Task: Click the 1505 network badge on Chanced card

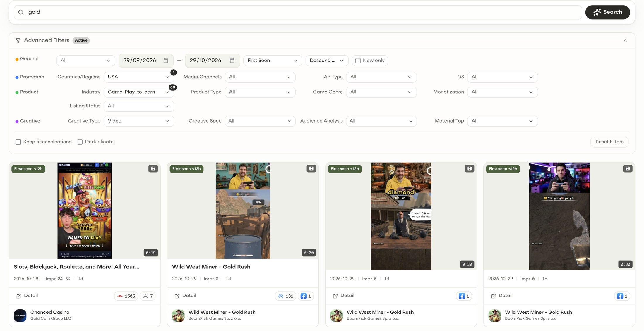Action: [126, 296]
